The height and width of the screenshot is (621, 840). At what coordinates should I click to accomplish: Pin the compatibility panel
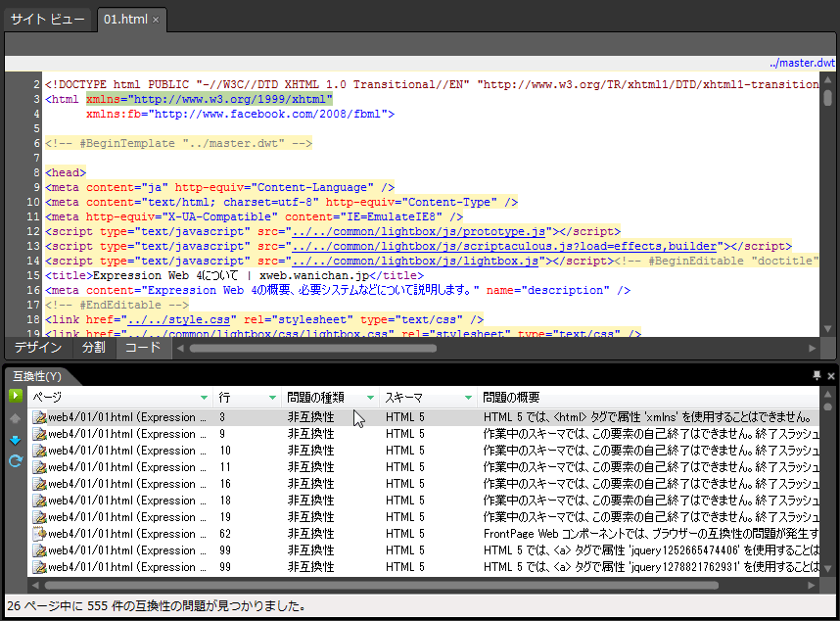(x=817, y=375)
